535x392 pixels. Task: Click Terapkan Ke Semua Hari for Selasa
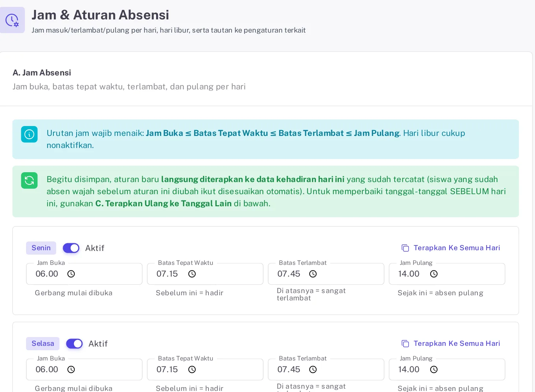(451, 344)
